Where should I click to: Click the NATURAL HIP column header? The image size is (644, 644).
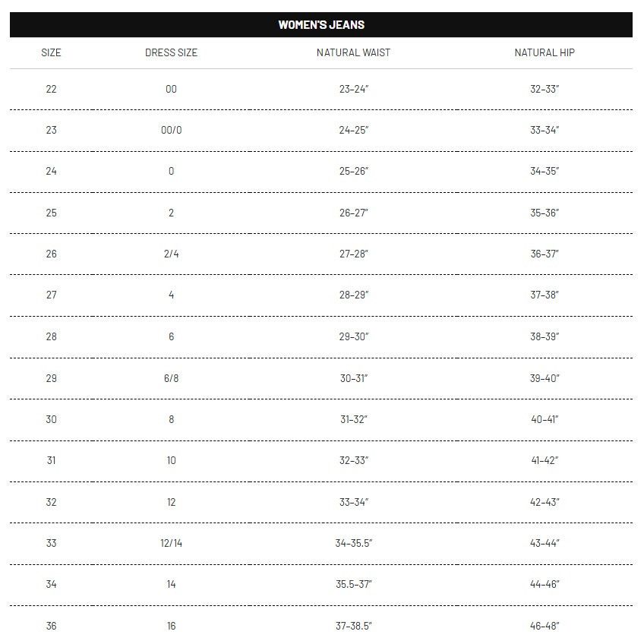coord(545,52)
